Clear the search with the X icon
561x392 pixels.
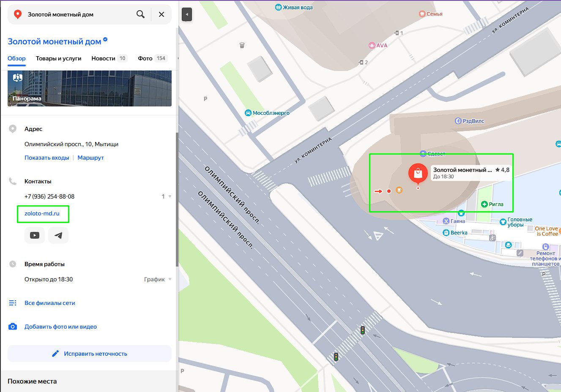161,14
